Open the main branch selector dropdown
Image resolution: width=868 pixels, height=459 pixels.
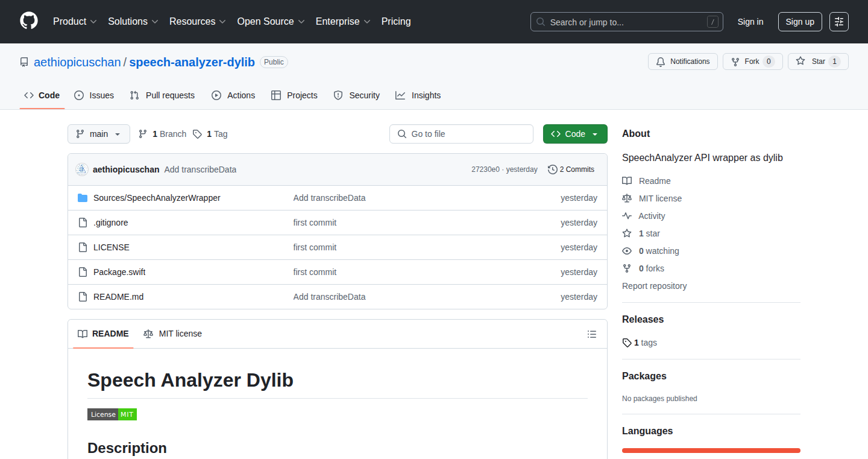pos(99,134)
